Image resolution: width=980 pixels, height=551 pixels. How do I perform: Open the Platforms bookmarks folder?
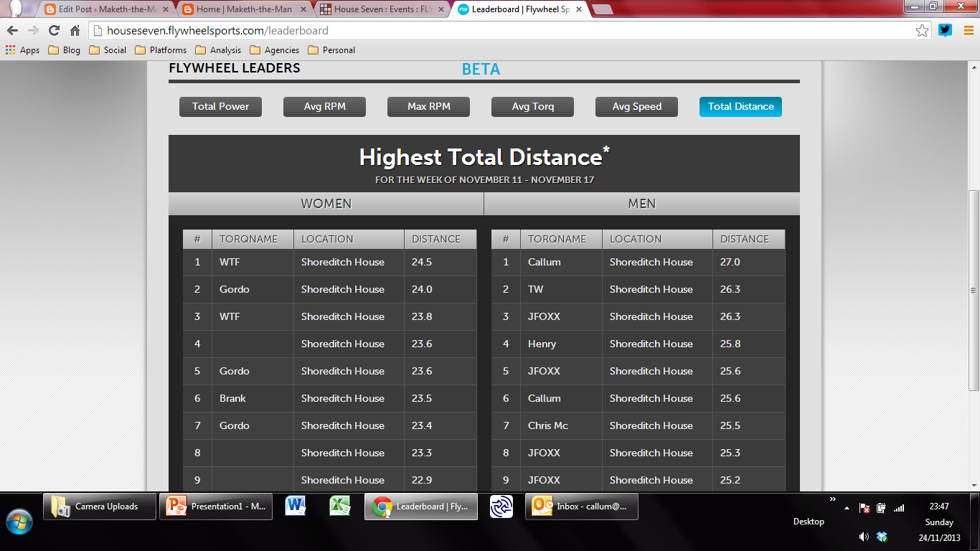[161, 50]
